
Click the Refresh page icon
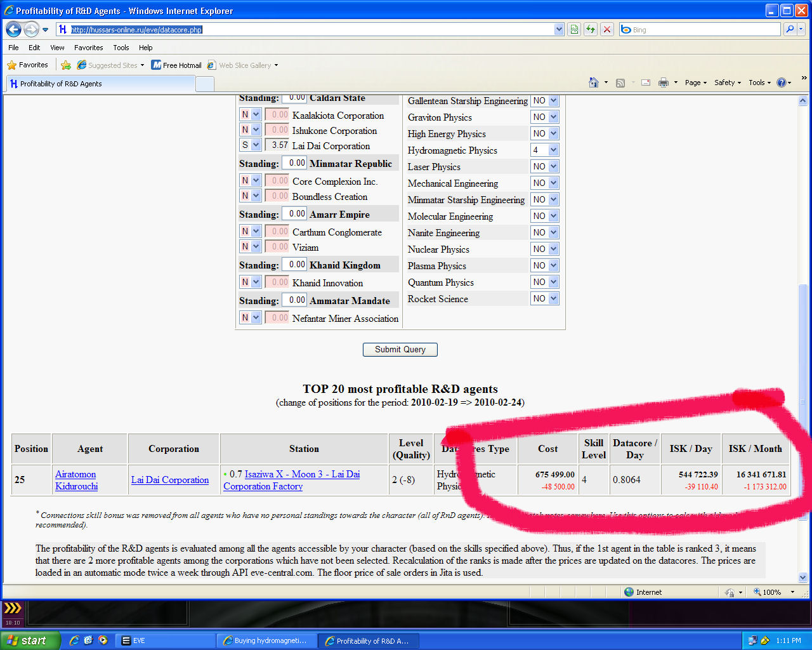tap(591, 29)
